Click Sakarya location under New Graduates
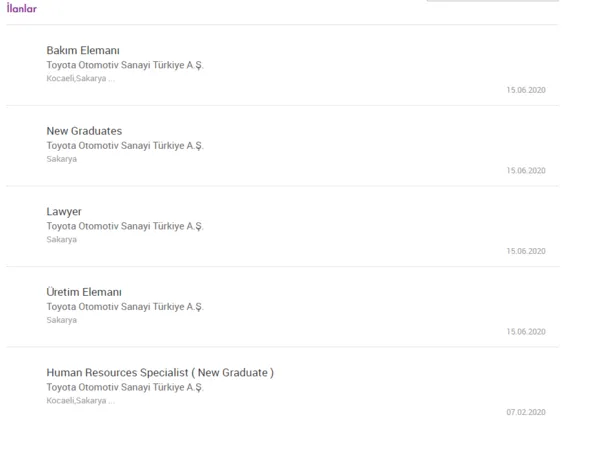This screenshot has width=616, height=453. 62,159
